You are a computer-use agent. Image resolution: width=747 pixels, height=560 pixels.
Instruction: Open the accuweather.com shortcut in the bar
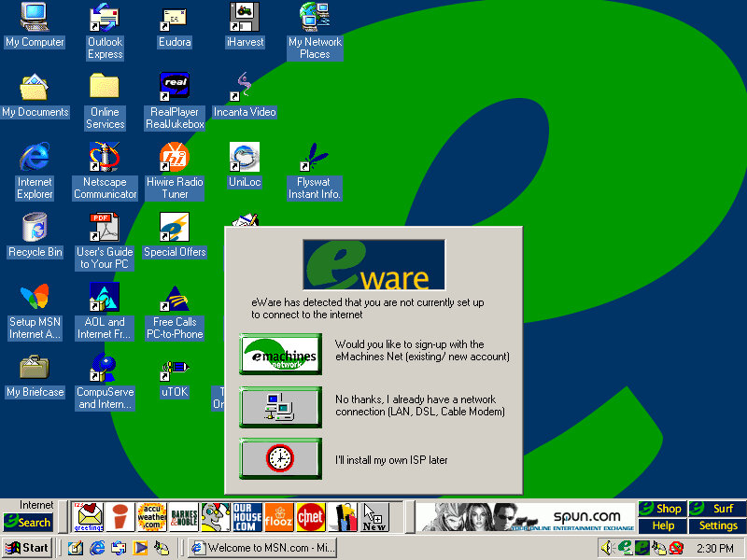[151, 517]
